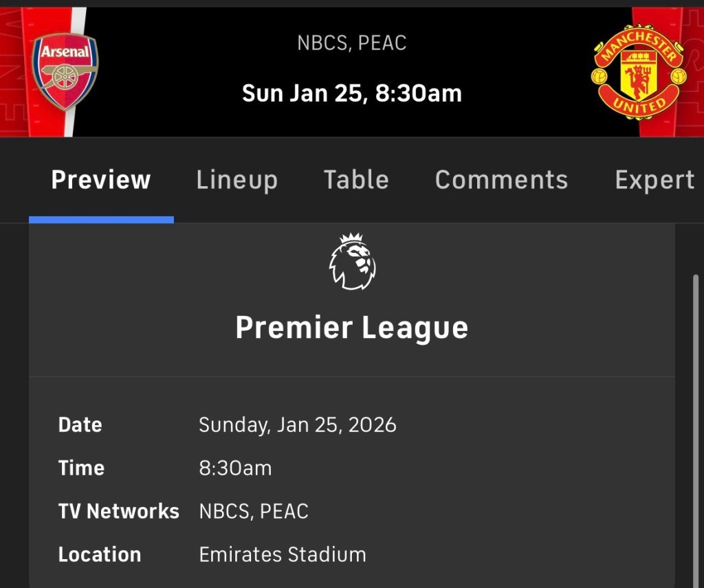Click the Premier League heading

click(x=351, y=328)
